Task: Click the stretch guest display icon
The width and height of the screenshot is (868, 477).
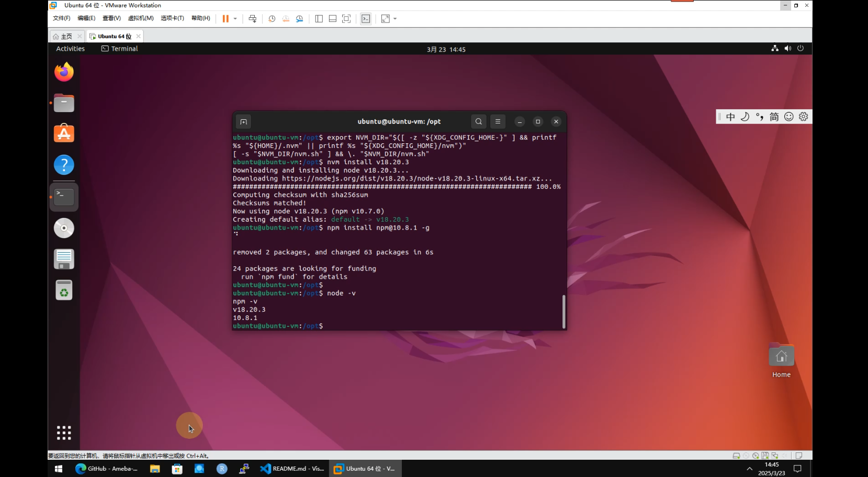Action: pyautogui.click(x=386, y=18)
